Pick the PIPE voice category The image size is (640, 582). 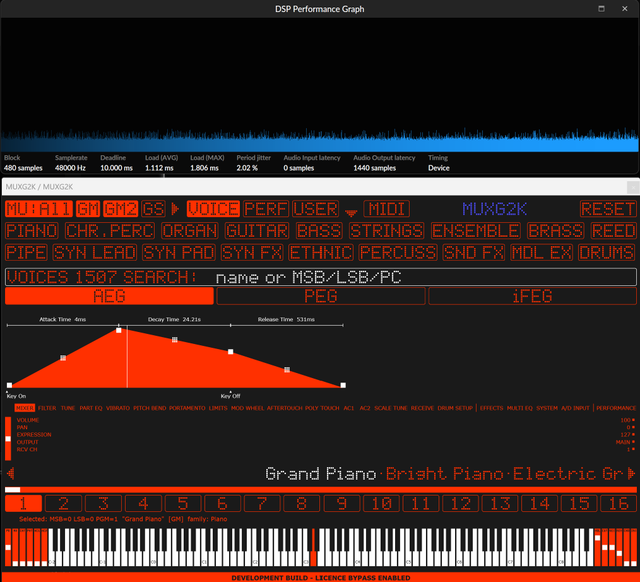tap(27, 252)
